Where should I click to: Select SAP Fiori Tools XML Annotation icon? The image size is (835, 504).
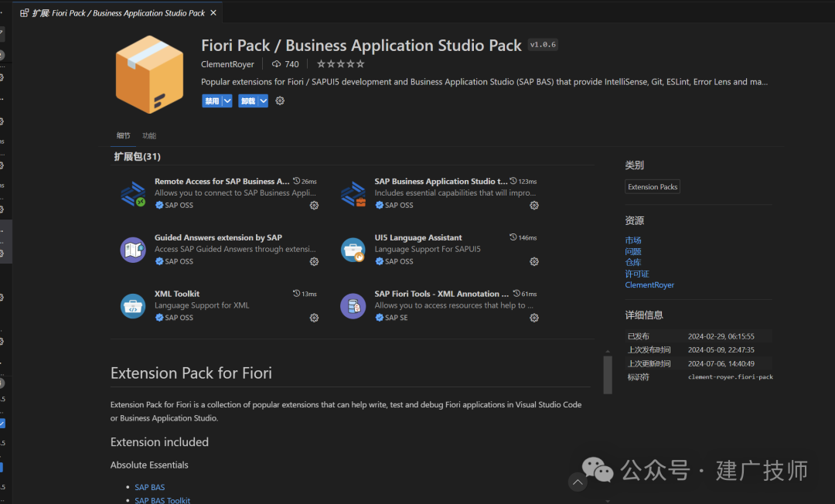[x=353, y=306]
